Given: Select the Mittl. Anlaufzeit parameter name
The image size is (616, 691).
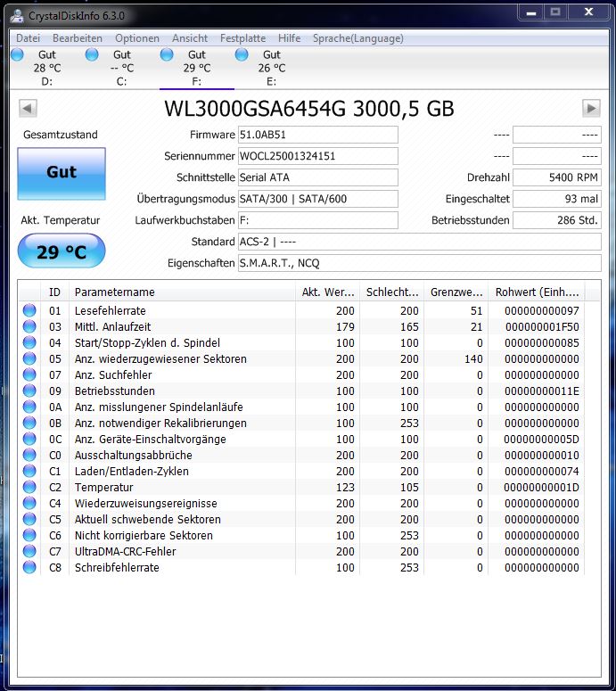Looking at the screenshot, I should coord(112,327).
